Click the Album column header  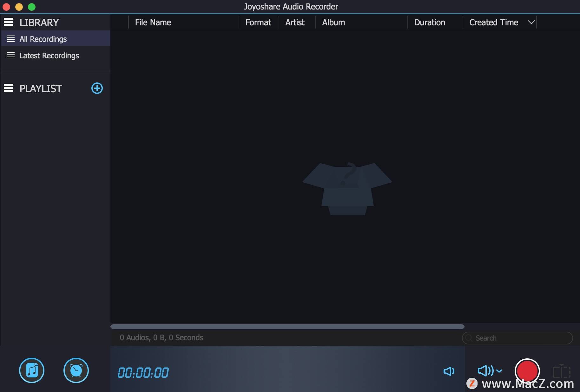click(333, 22)
